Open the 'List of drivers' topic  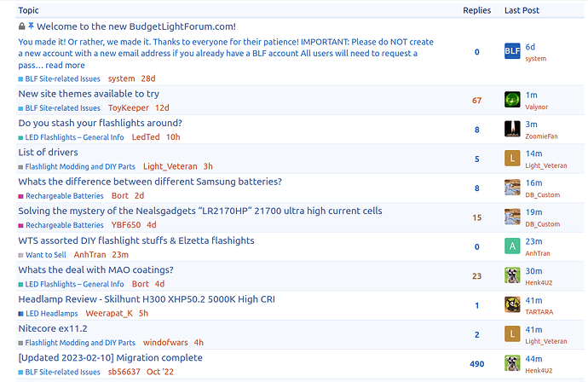(x=48, y=153)
